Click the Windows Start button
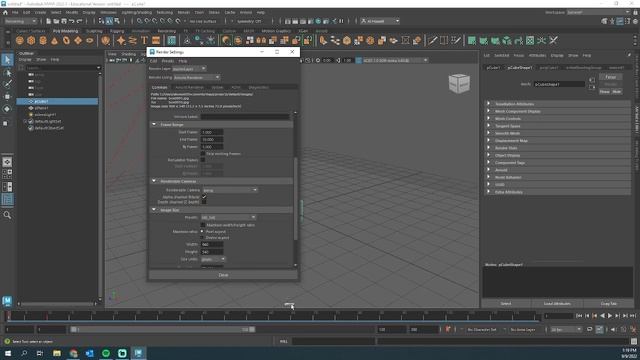The width and height of the screenshot is (640, 360). coord(7,353)
